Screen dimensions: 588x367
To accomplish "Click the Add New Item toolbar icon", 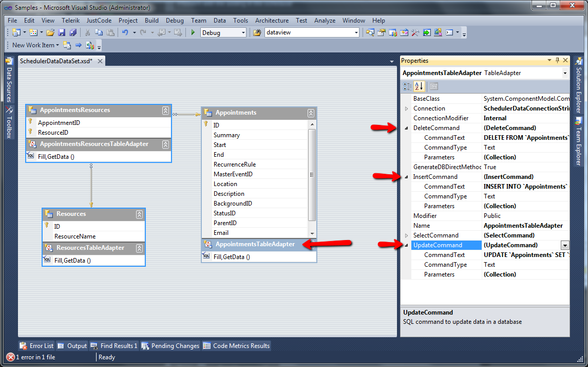I will [x=33, y=33].
